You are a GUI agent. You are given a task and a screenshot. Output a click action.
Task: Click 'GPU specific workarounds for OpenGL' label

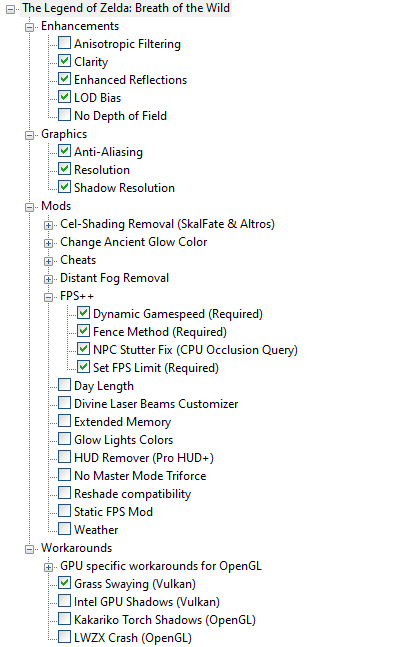161,566
